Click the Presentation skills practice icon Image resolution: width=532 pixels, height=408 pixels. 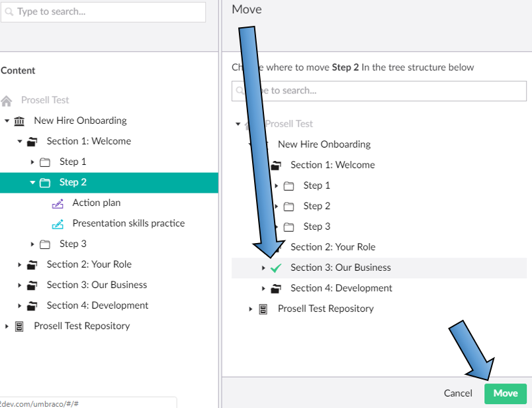(58, 224)
